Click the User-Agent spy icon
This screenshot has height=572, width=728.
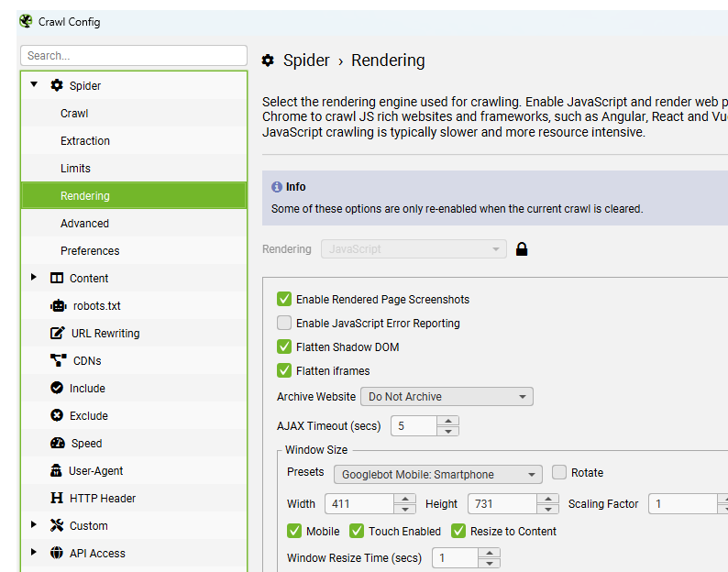pyautogui.click(x=57, y=471)
